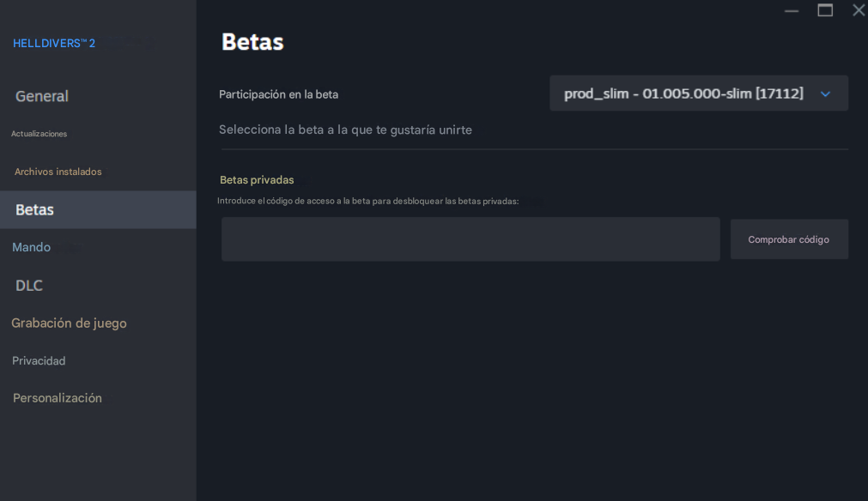
Task: Go to Actualizaciones in the sidebar
Action: (39, 134)
